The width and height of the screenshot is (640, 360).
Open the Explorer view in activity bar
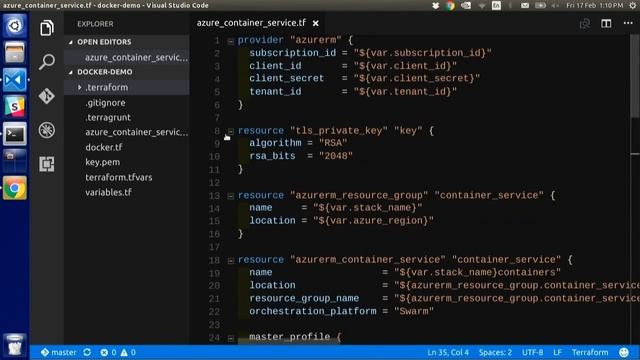pyautogui.click(x=47, y=28)
